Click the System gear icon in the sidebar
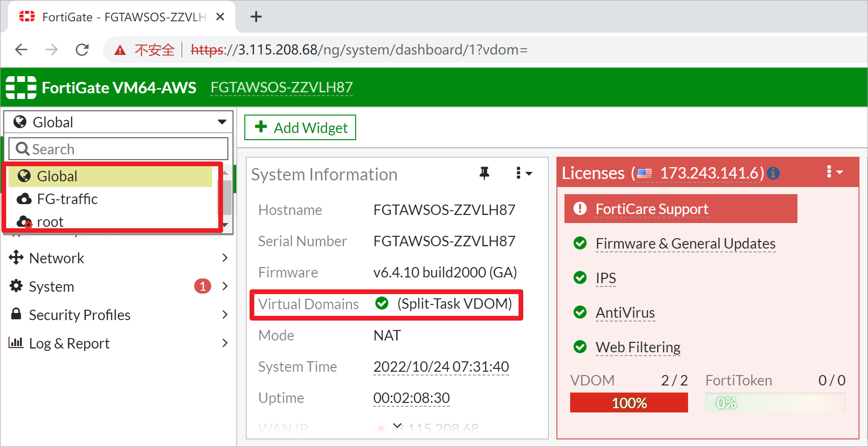868x447 pixels. (x=16, y=286)
